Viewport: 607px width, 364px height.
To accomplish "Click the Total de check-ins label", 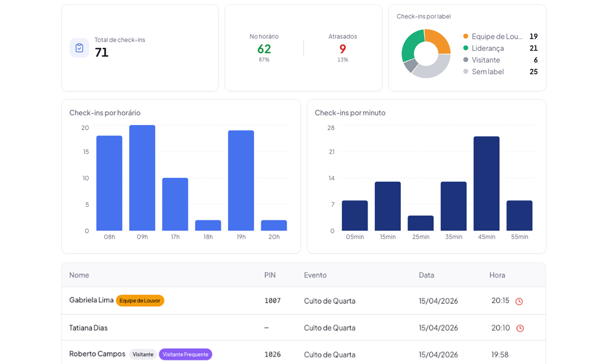I will [x=120, y=40].
